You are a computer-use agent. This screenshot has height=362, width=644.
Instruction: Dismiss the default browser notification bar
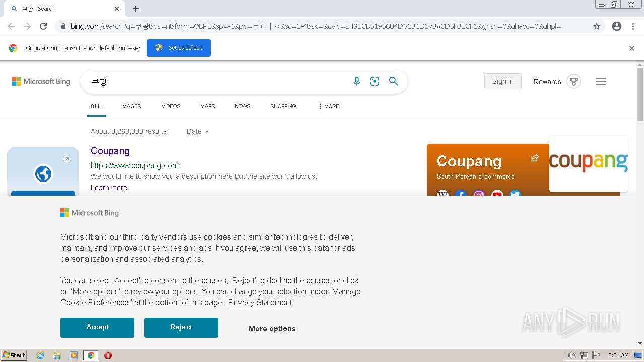coord(632,48)
